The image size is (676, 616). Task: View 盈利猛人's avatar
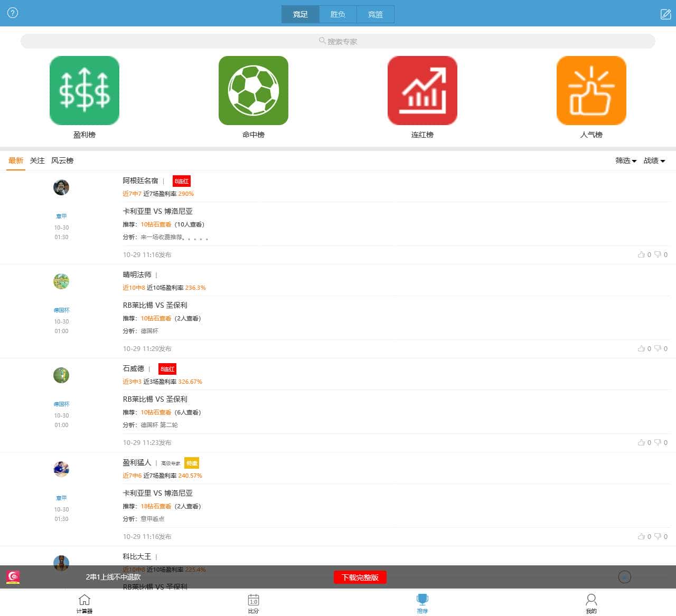pyautogui.click(x=61, y=469)
